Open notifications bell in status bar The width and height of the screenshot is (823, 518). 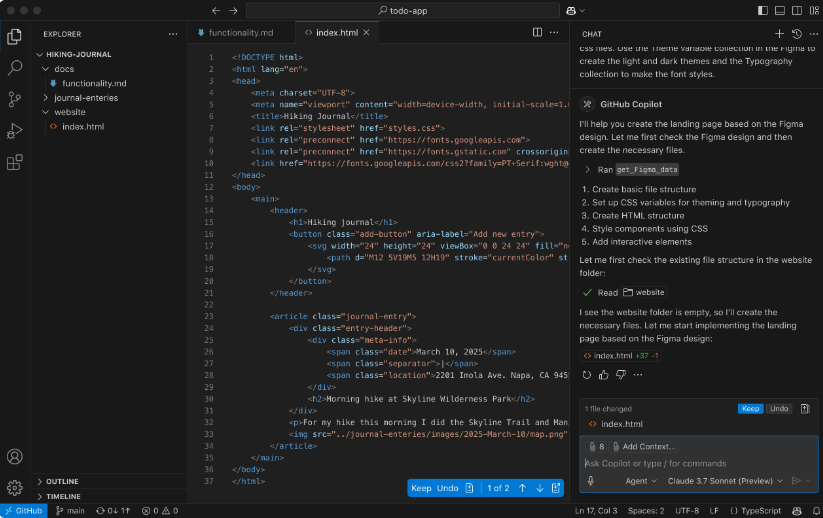click(816, 511)
